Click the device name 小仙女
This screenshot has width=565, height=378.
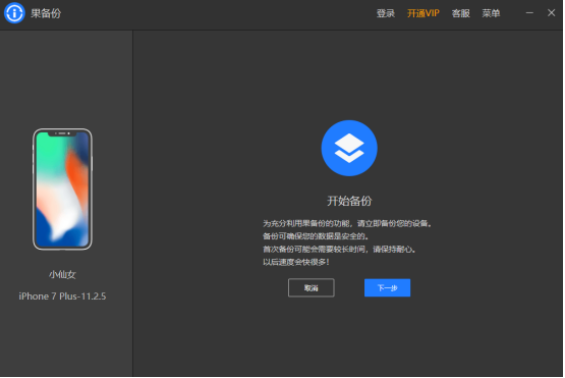(x=62, y=275)
